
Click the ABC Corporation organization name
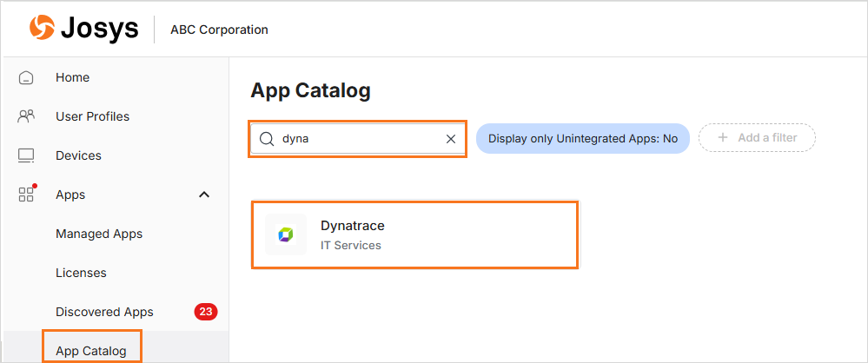click(219, 30)
